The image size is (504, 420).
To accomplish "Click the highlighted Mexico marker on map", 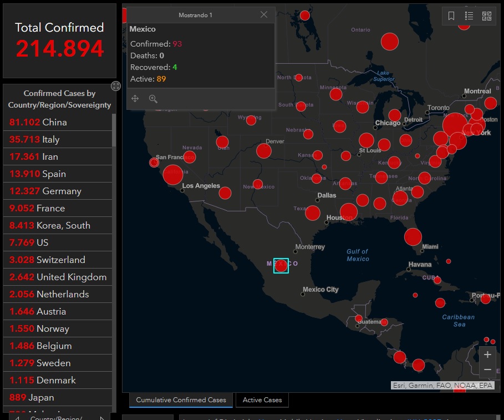I will tap(281, 266).
